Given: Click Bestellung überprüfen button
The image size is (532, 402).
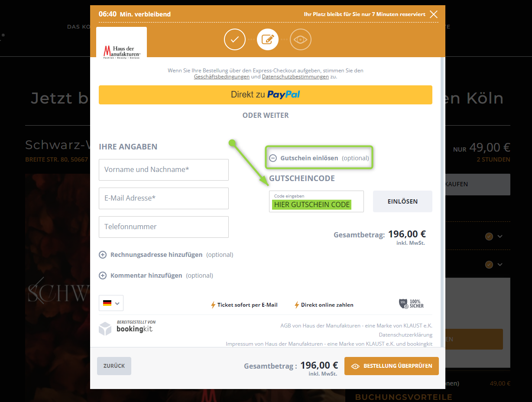Looking at the screenshot, I should pos(392,366).
